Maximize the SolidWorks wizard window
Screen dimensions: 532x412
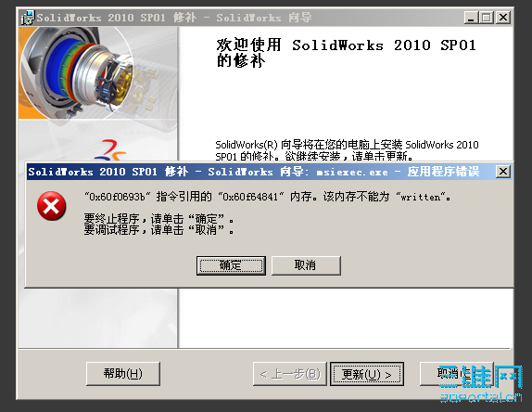(486, 18)
